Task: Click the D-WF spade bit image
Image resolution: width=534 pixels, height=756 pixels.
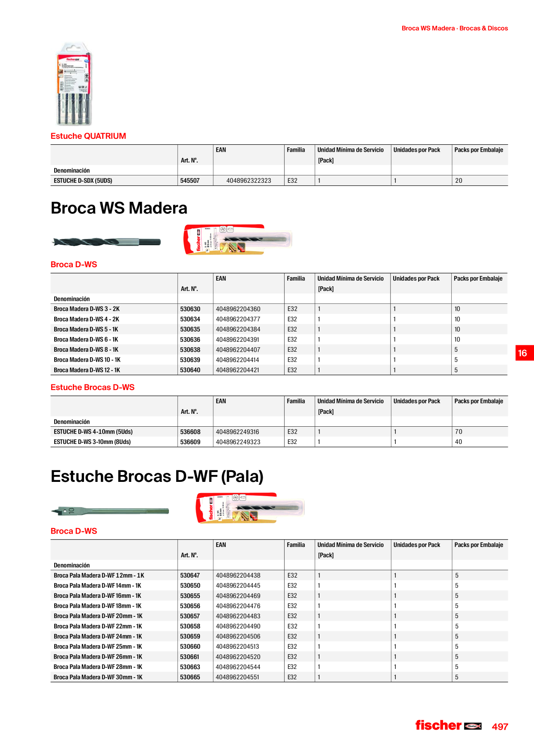Action: coord(110,511)
